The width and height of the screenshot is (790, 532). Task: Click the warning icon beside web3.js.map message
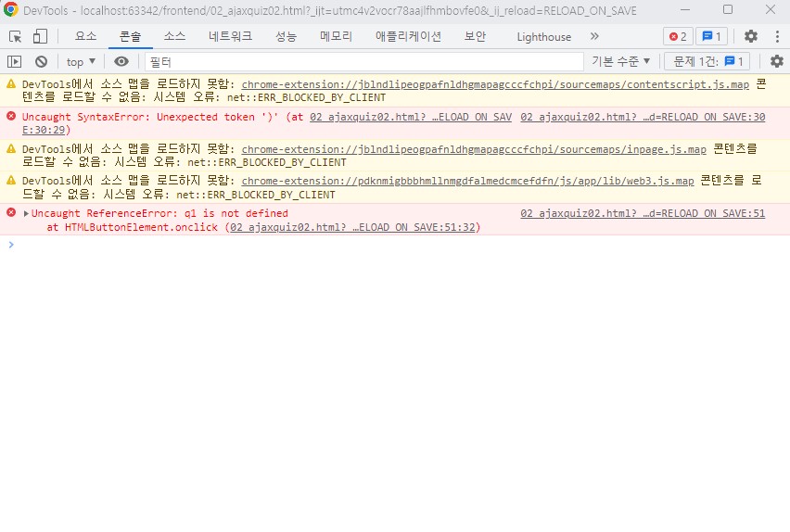[x=11, y=181]
